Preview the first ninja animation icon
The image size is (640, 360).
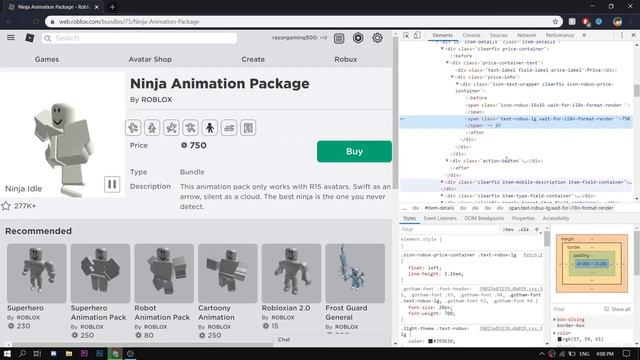pos(133,128)
